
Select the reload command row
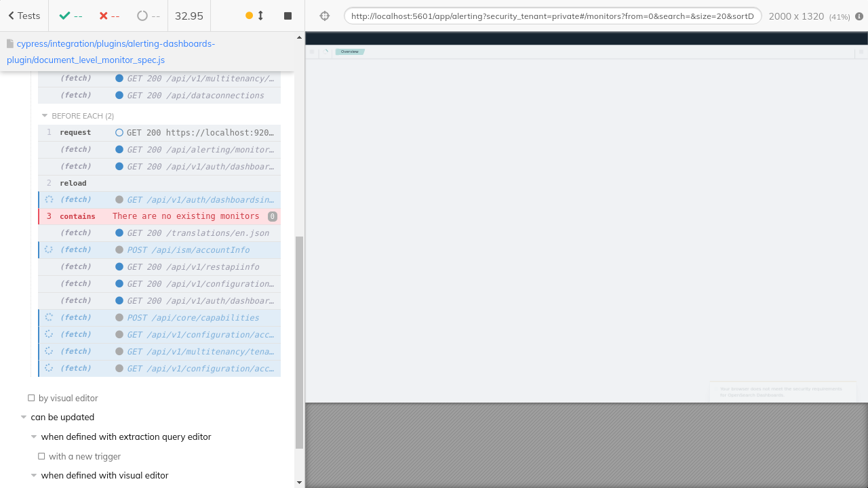(160, 183)
